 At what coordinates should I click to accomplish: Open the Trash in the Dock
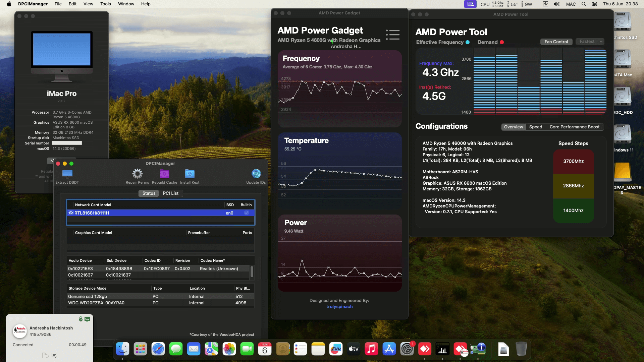521,349
